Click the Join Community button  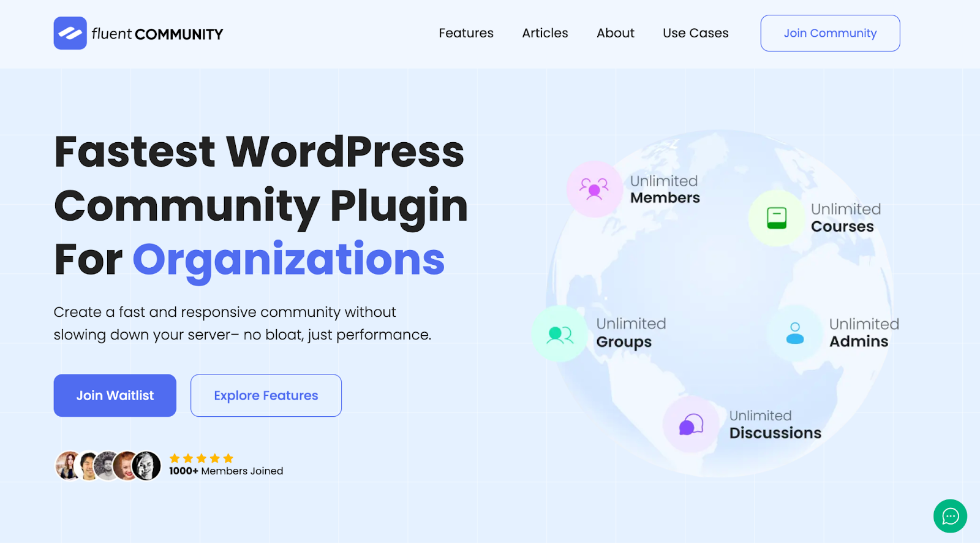830,33
